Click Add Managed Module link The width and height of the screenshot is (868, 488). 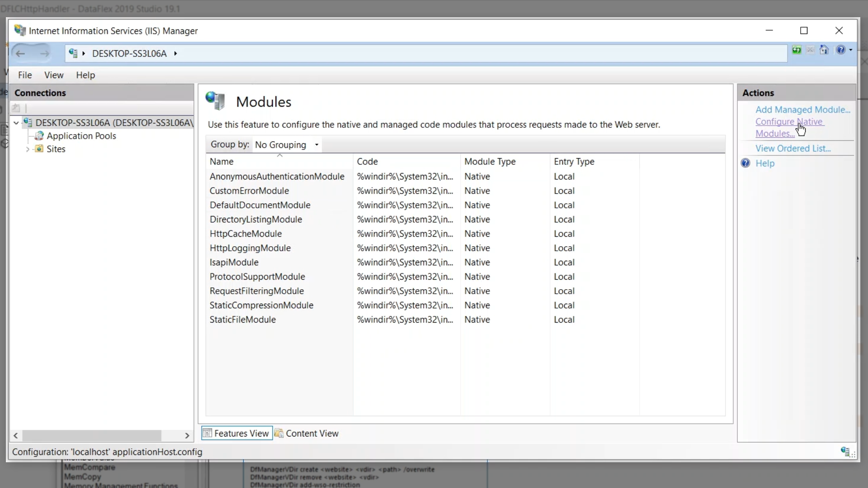click(802, 110)
